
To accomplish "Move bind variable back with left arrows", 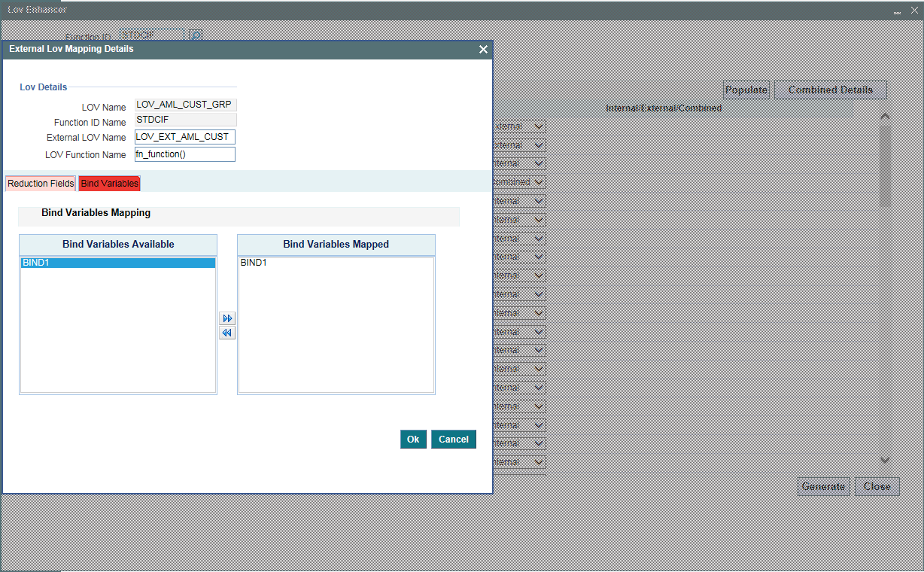I will point(227,333).
